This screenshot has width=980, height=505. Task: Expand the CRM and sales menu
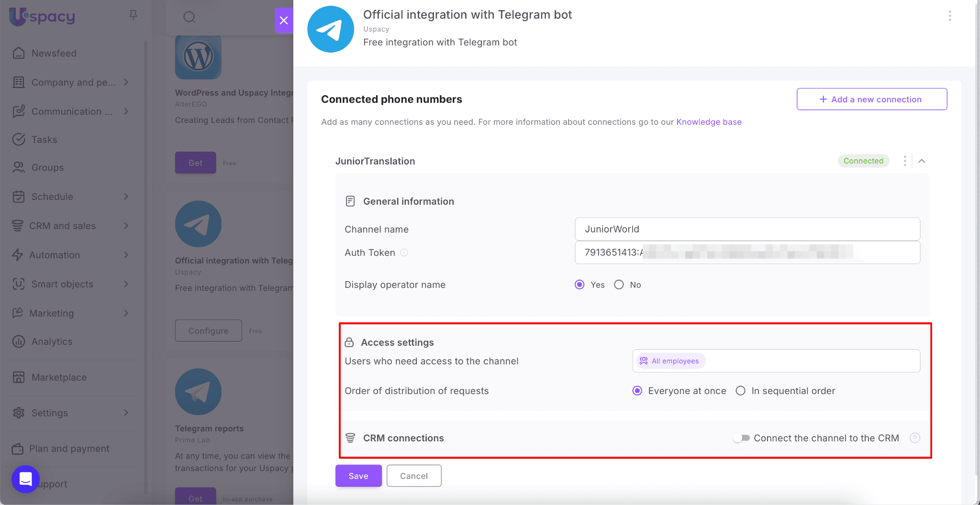tap(126, 226)
